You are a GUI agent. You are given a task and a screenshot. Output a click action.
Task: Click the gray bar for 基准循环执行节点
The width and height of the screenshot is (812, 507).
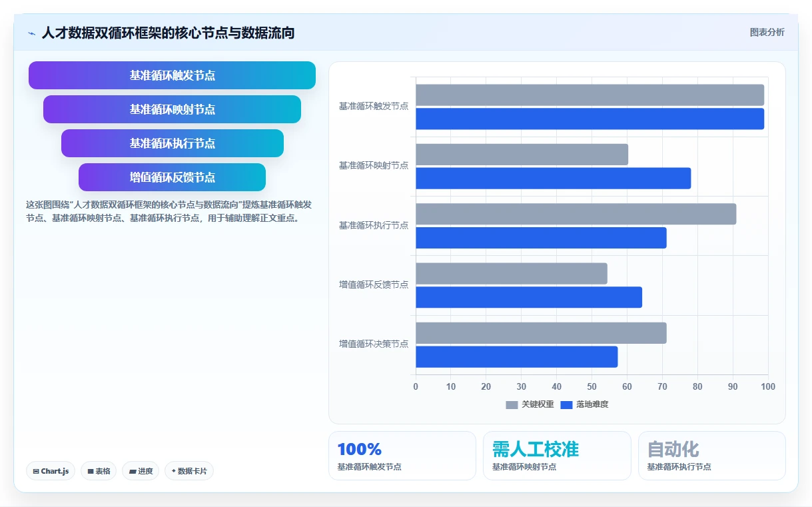(x=576, y=214)
